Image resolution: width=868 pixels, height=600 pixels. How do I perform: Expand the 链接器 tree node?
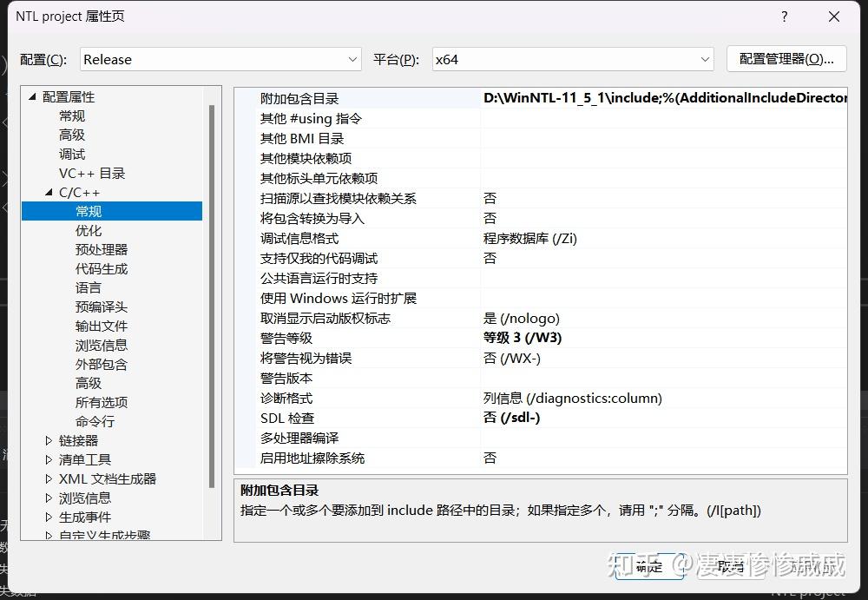(x=47, y=440)
